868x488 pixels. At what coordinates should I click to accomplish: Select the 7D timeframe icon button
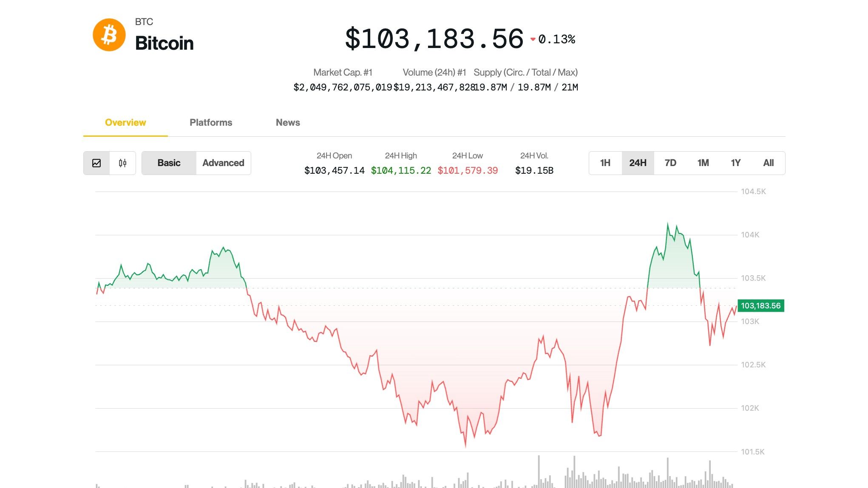(671, 163)
